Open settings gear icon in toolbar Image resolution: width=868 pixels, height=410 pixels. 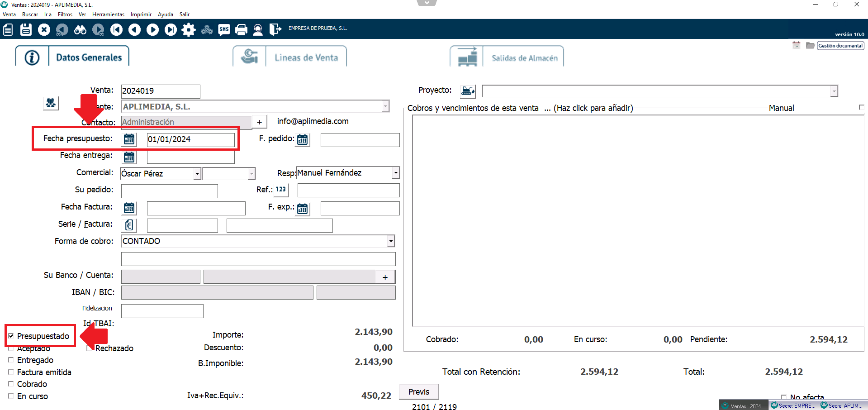pos(188,30)
